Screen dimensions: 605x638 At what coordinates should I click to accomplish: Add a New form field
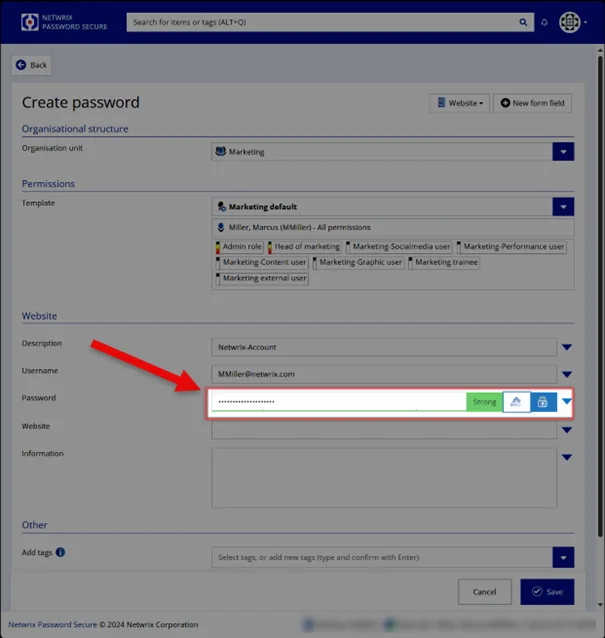(532, 103)
